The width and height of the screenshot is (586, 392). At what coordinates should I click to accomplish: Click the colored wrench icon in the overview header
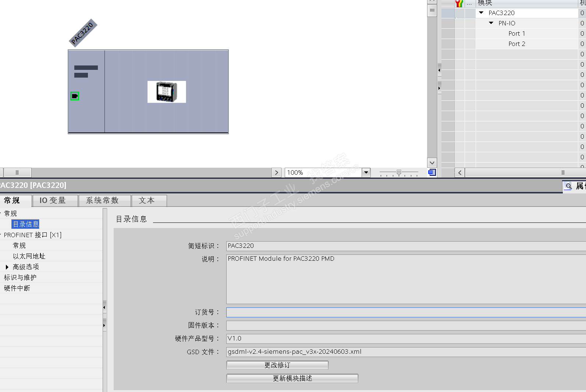pos(459,3)
